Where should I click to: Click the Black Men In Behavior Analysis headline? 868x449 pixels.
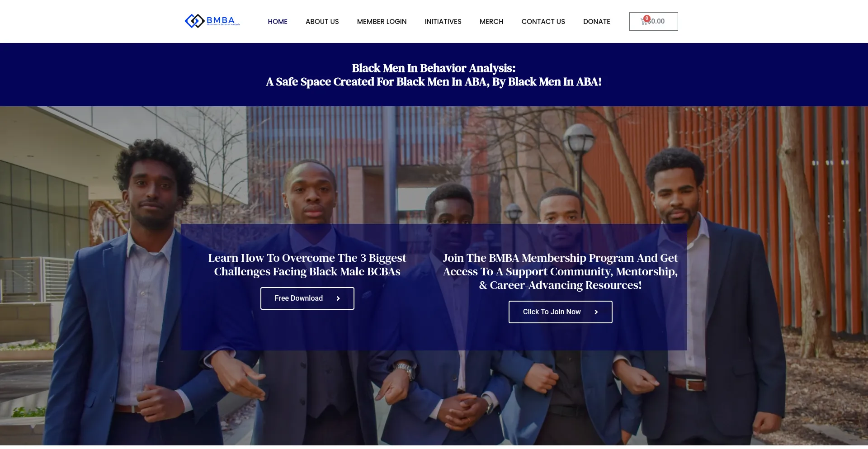434,75
